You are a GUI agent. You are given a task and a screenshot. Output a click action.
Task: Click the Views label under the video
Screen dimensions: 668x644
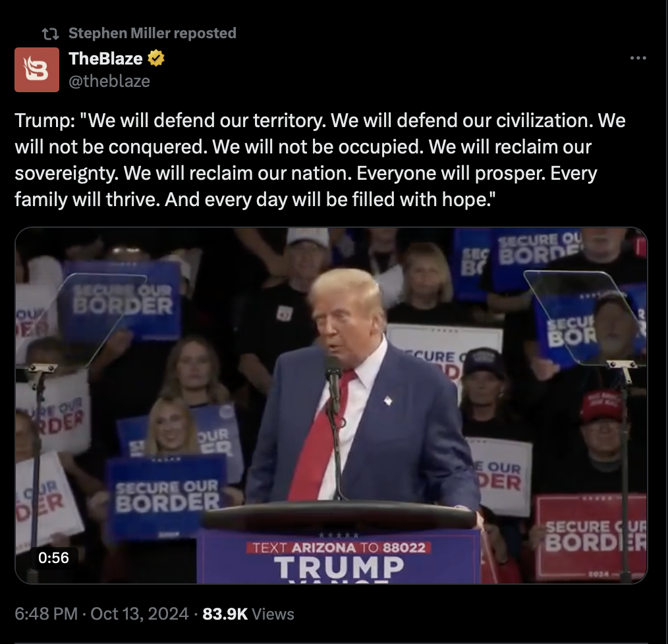(273, 614)
